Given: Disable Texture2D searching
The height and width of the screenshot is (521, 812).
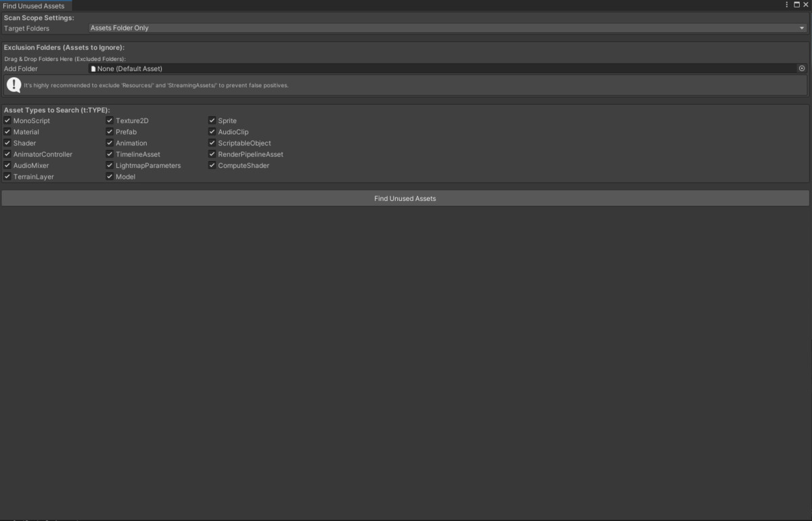Looking at the screenshot, I should (x=110, y=120).
